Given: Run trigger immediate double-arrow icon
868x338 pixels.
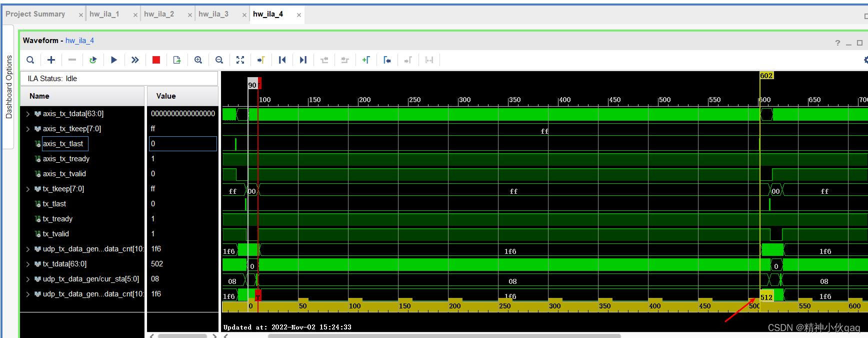Looking at the screenshot, I should click(135, 60).
